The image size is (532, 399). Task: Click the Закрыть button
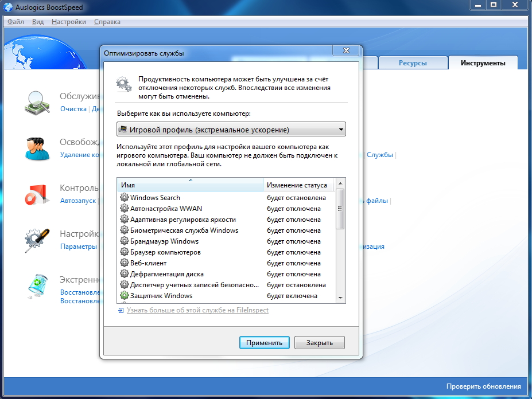(319, 342)
